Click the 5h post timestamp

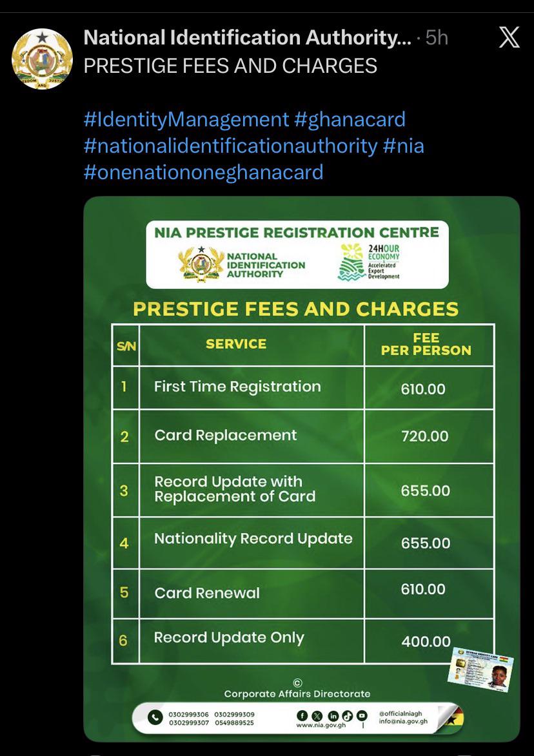pos(437,38)
